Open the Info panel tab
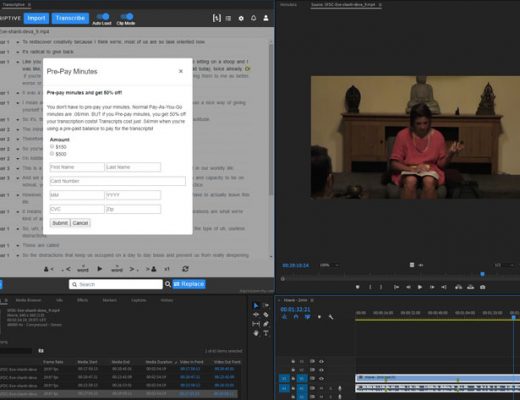The width and height of the screenshot is (520, 400). (x=59, y=300)
